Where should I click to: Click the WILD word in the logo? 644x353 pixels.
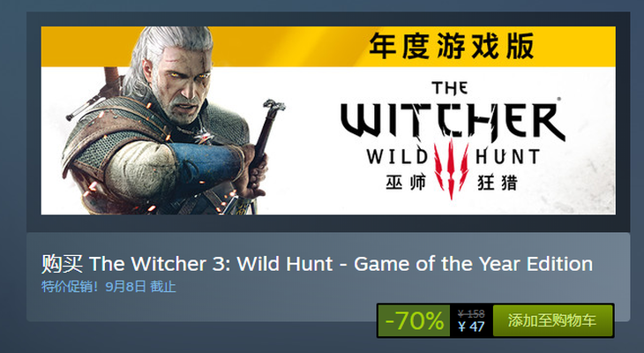pyautogui.click(x=397, y=157)
